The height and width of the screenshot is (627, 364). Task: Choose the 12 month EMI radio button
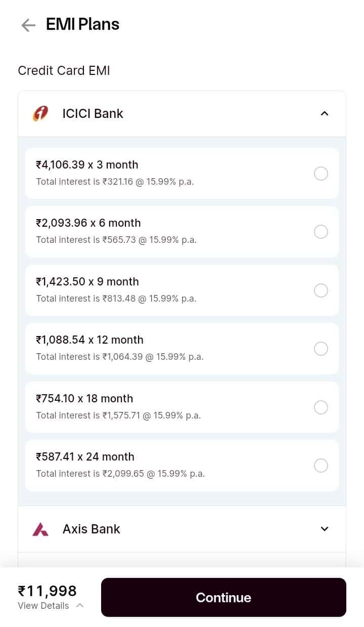pyautogui.click(x=321, y=349)
